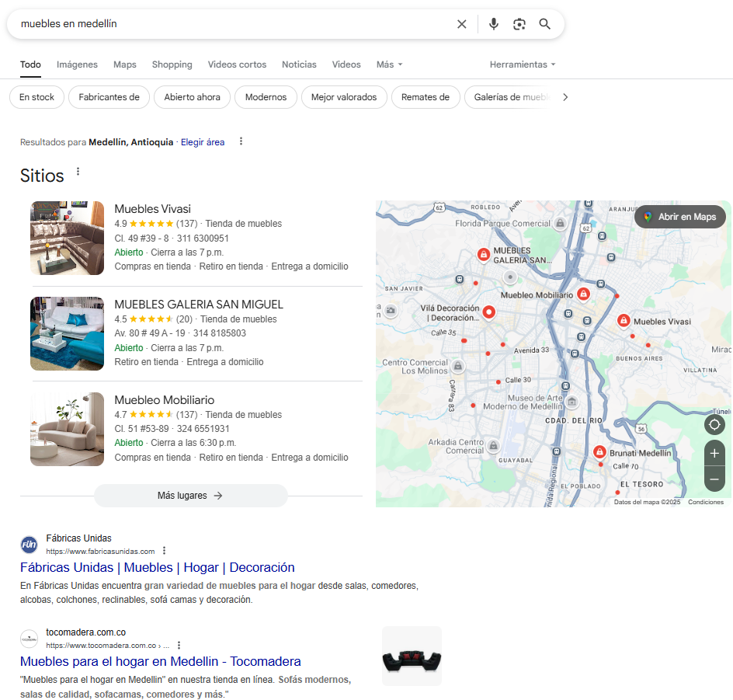
Task: Start a voice search with the microphone
Action: (493, 24)
